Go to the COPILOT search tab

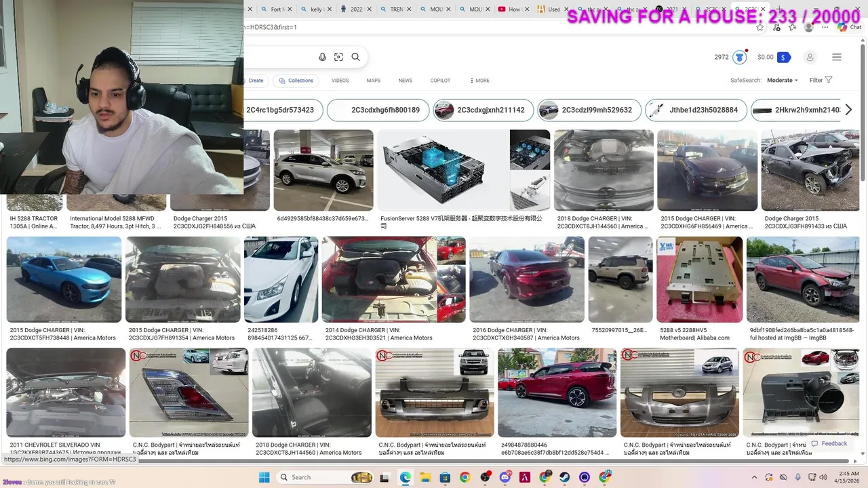(x=440, y=81)
